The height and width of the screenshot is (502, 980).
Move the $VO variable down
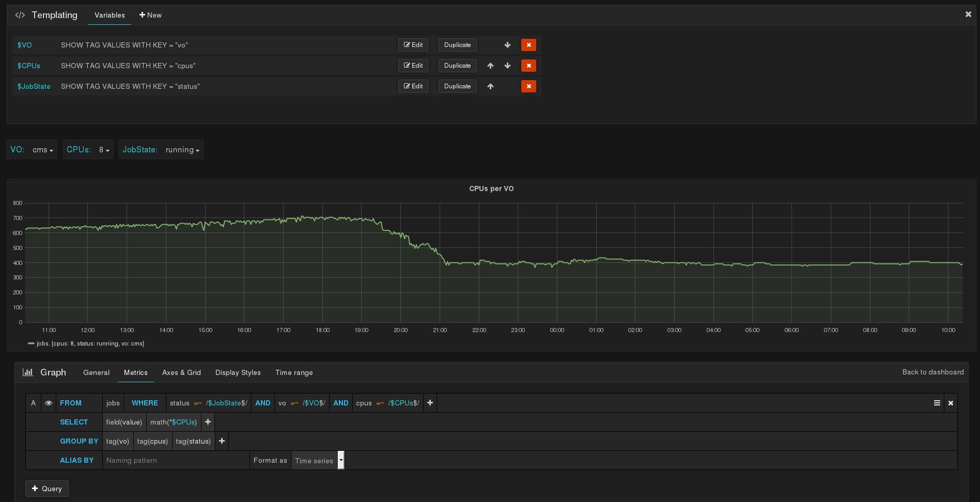(507, 45)
